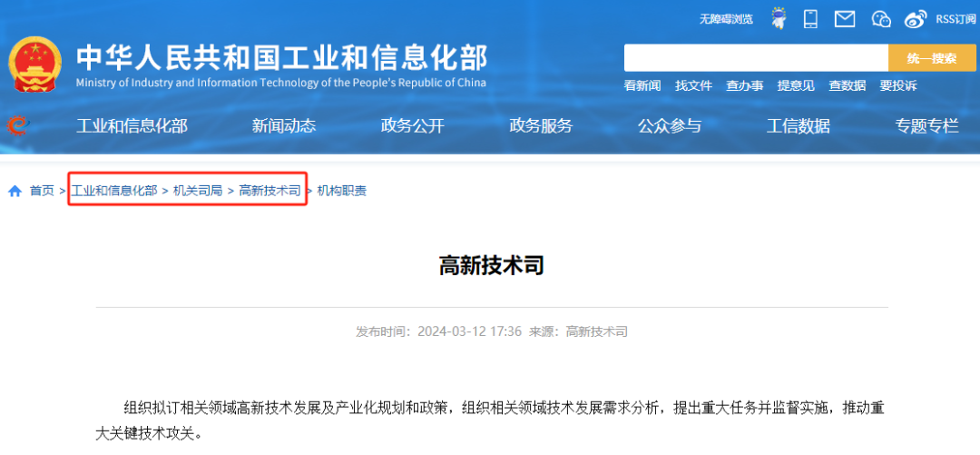Open the 工业和信息化部 navigation menu
The image size is (980, 455).
pos(132,126)
